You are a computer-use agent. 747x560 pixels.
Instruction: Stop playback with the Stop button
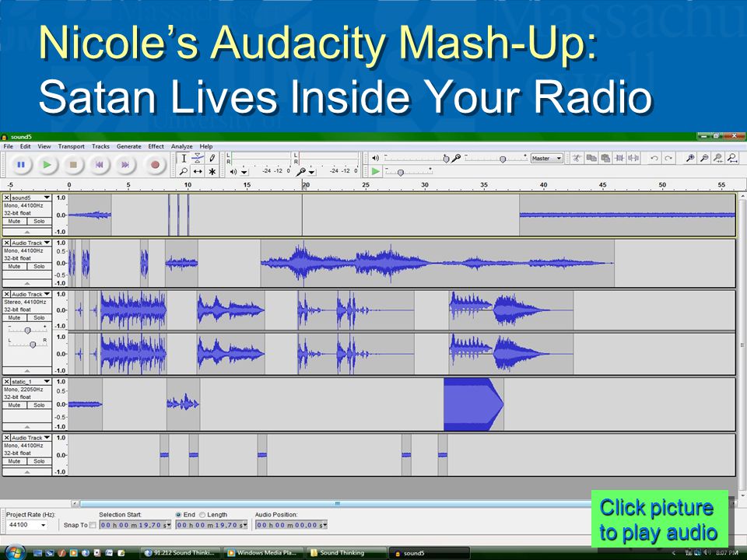point(73,165)
